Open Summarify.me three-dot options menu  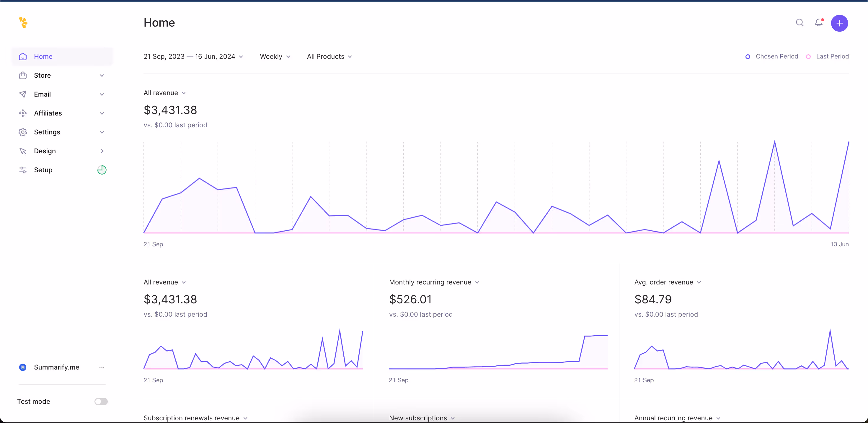pyautogui.click(x=102, y=367)
